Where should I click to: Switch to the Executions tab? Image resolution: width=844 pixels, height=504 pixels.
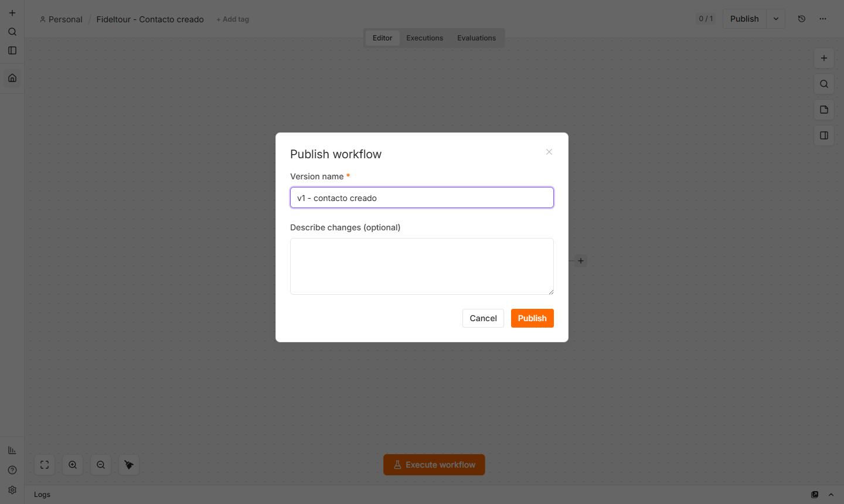pos(425,38)
